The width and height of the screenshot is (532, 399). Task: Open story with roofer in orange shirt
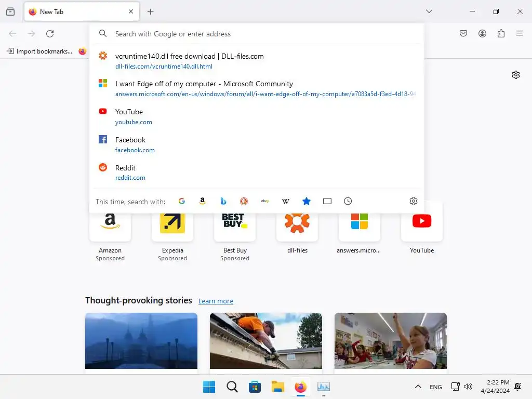tap(265, 341)
